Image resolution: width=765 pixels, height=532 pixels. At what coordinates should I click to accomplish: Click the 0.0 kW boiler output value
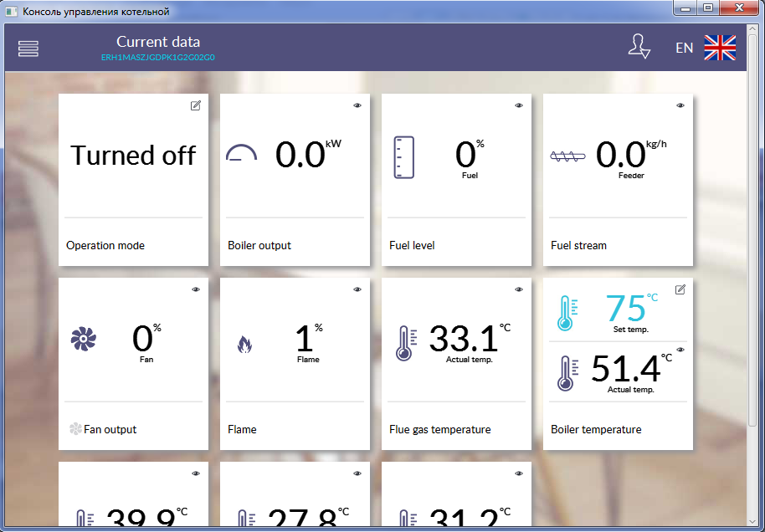point(308,154)
